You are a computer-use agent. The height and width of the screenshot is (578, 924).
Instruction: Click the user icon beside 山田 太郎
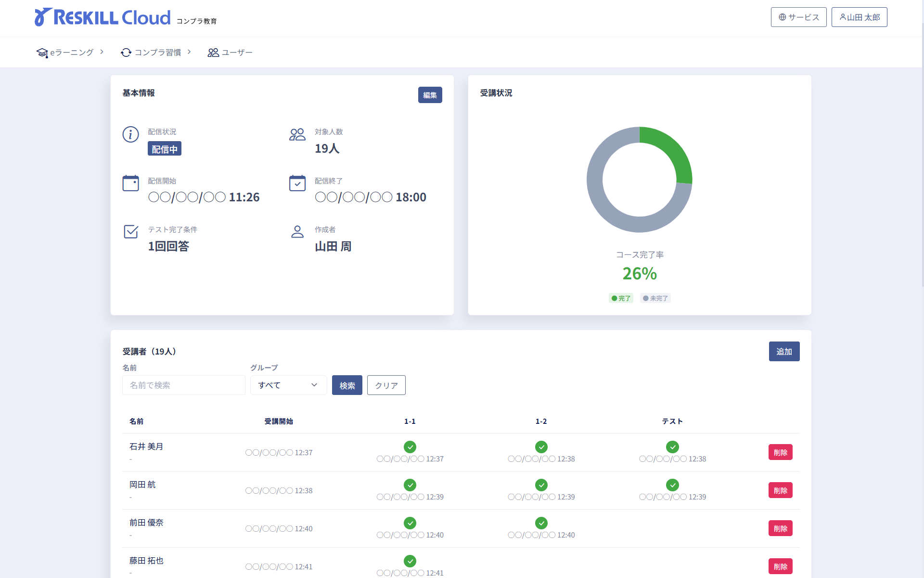(x=843, y=17)
